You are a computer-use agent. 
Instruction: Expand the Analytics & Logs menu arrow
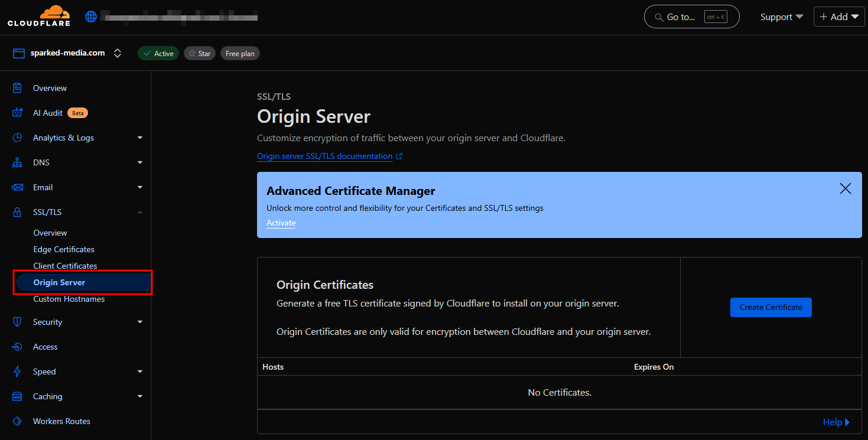[140, 138]
